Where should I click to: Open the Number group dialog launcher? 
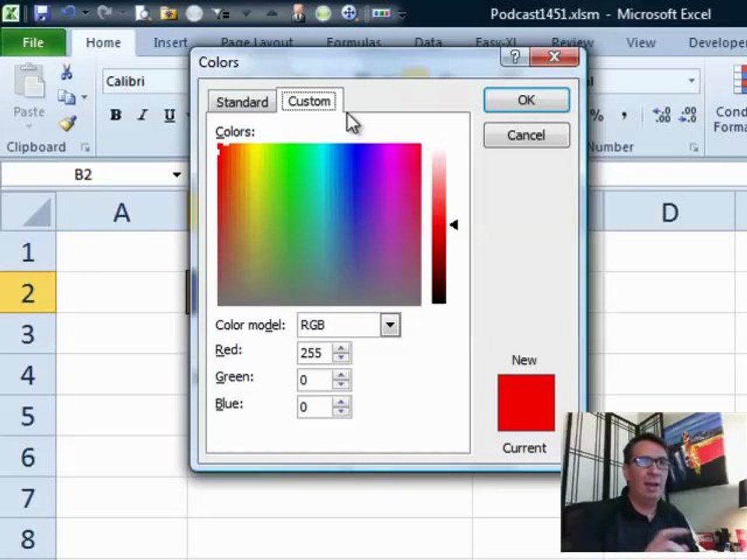693,148
